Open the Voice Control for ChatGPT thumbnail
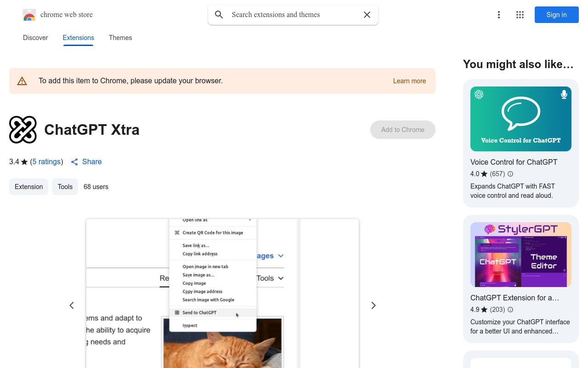This screenshot has width=588, height=368. pyautogui.click(x=520, y=119)
